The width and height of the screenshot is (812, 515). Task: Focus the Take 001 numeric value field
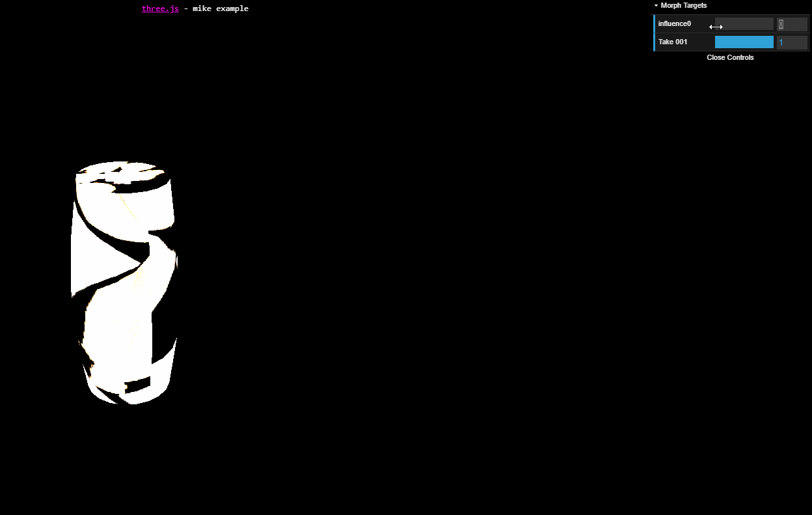792,42
